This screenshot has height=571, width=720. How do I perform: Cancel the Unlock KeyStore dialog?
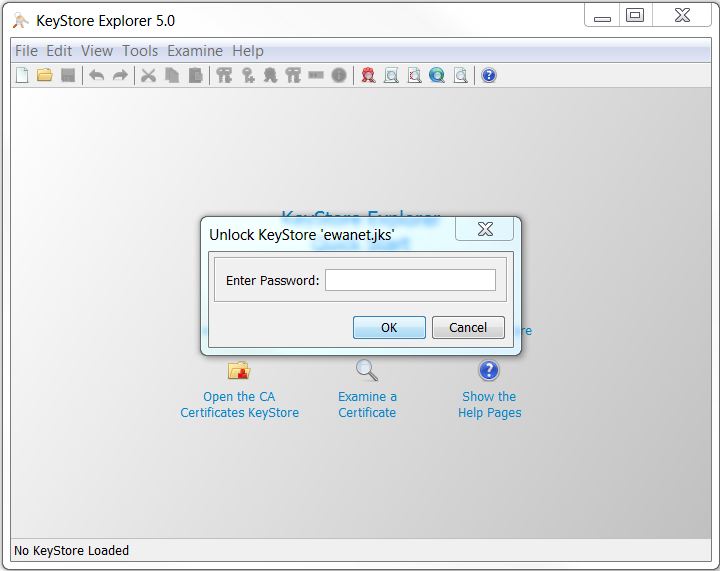point(468,327)
